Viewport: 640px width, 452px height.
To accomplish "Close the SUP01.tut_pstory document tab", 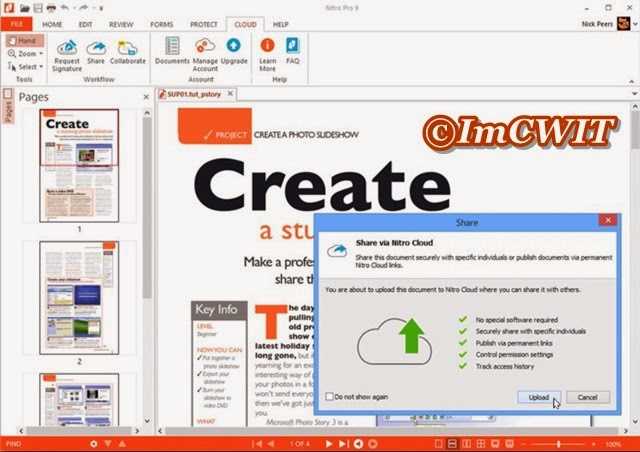I will pos(231,94).
